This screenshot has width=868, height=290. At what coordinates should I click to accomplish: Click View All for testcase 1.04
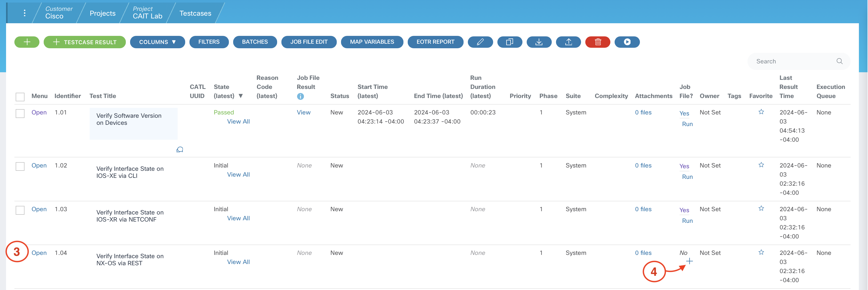click(238, 262)
